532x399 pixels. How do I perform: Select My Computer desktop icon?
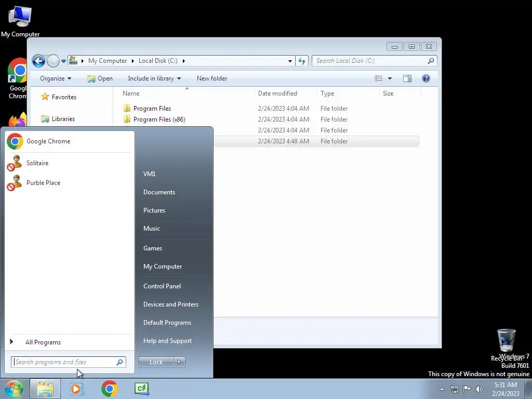click(20, 21)
